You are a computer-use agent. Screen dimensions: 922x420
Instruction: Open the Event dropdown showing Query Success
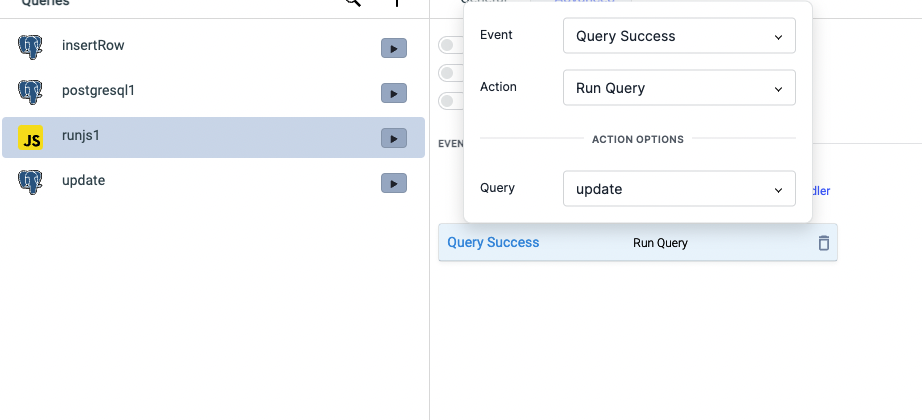(679, 36)
